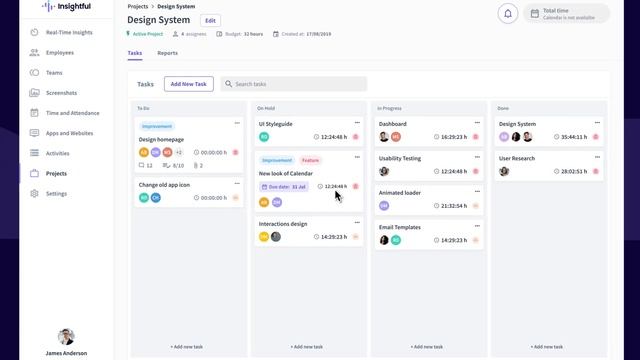Click red priority icon on Usability Testing
The height and width of the screenshot is (360, 640).
[476, 171]
